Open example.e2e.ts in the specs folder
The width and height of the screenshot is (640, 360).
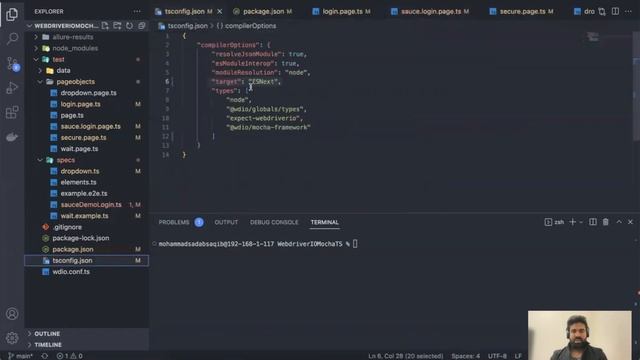coord(84,193)
